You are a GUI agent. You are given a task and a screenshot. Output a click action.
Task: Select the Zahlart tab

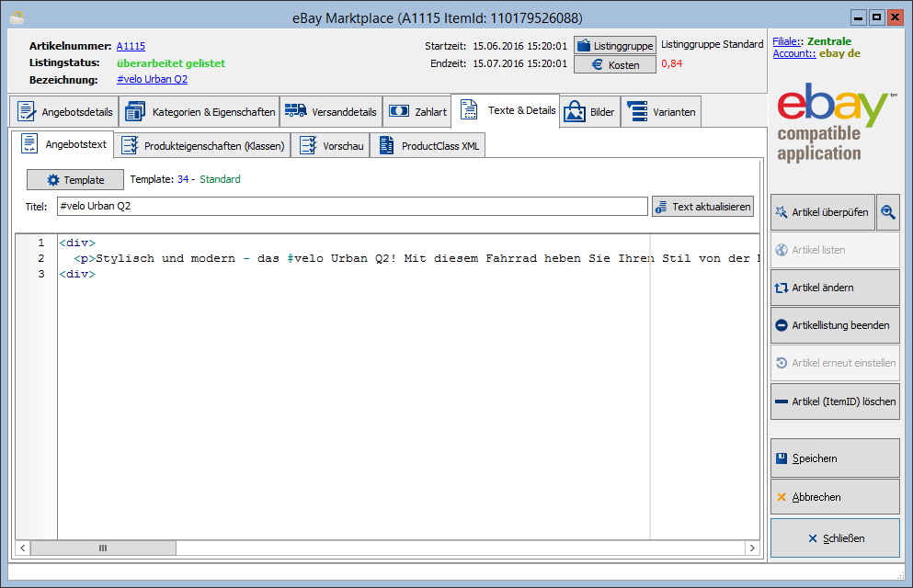click(417, 112)
